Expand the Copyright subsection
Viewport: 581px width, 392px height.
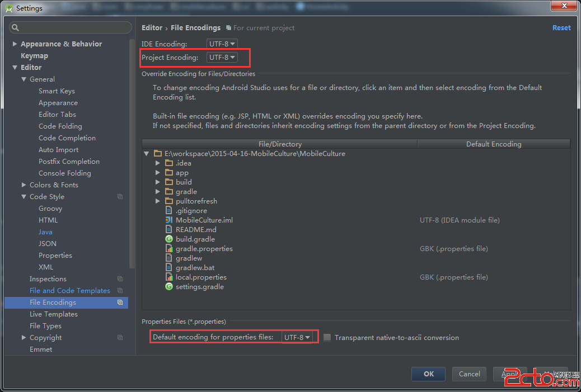[24, 338]
